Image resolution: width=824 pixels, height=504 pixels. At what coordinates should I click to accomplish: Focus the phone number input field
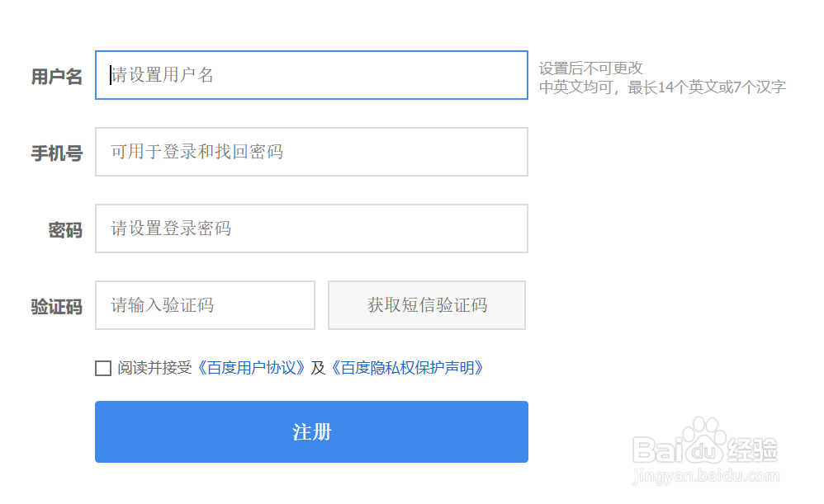pos(311,152)
